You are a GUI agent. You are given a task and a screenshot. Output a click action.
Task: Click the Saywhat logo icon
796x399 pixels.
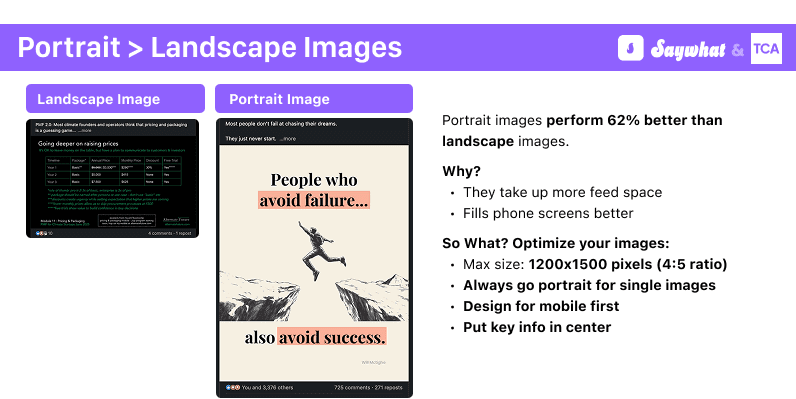(x=631, y=48)
